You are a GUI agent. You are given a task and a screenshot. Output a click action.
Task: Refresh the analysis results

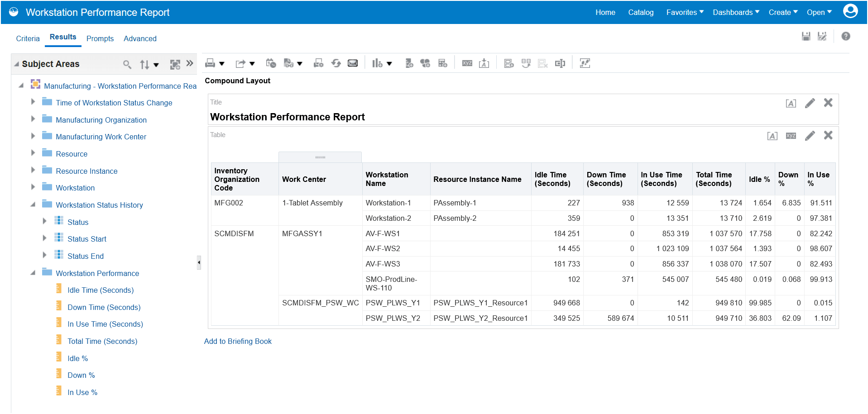(x=336, y=63)
